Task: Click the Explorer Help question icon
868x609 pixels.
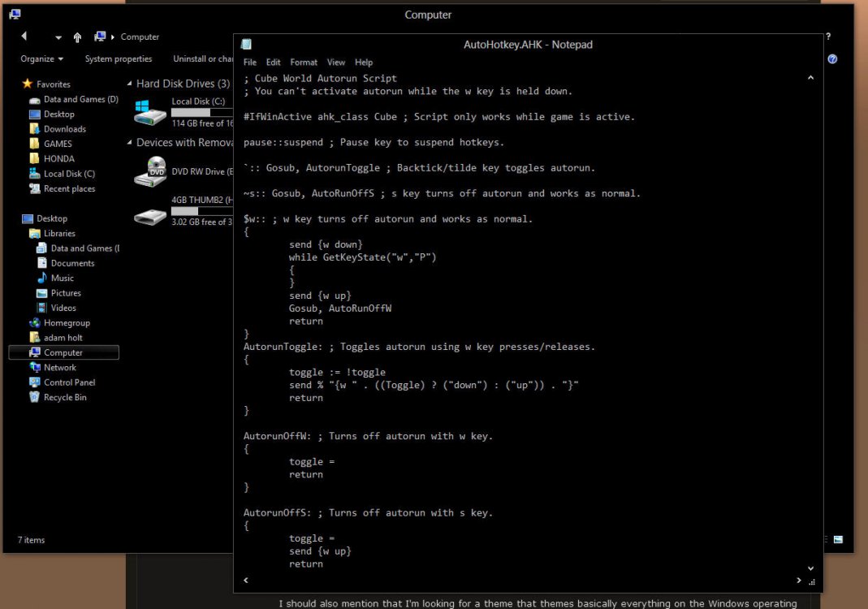Action: coord(832,58)
